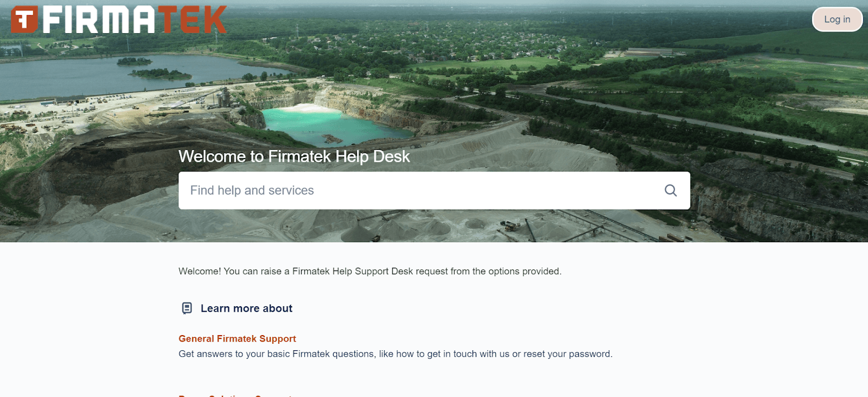
Task: Click the Welcome support desk request message
Action: (369, 272)
